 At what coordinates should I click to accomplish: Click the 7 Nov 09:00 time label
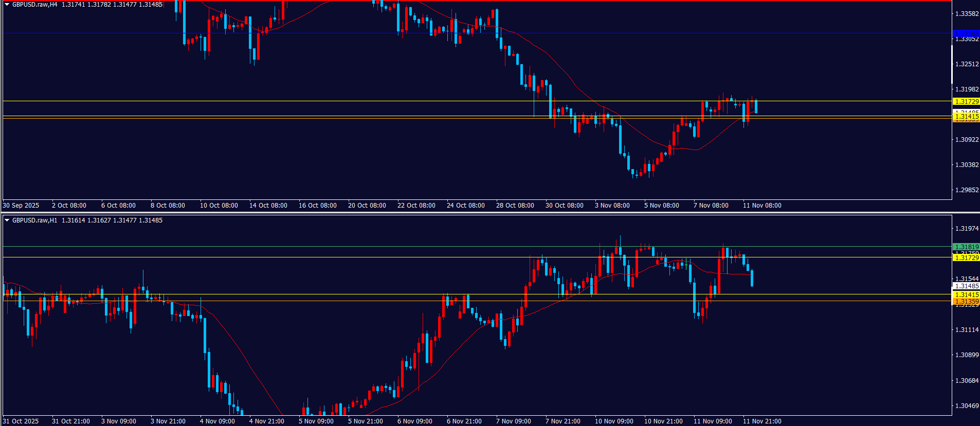[x=513, y=421]
